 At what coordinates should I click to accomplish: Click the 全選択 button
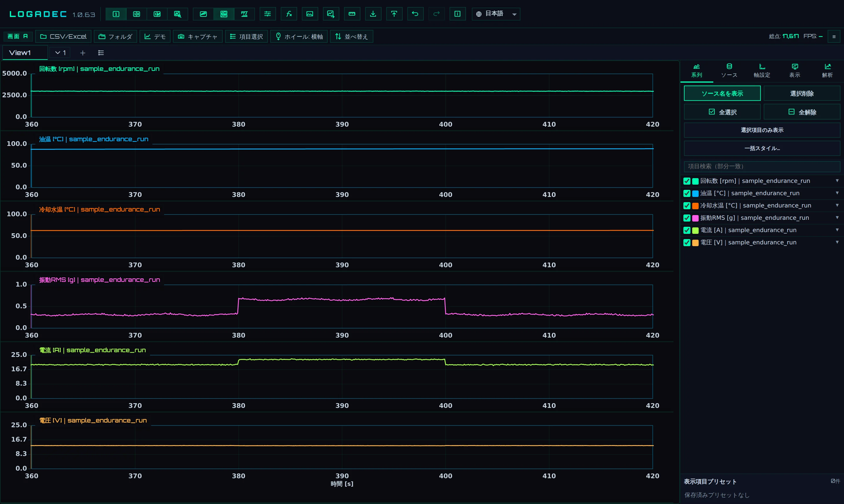click(x=722, y=112)
